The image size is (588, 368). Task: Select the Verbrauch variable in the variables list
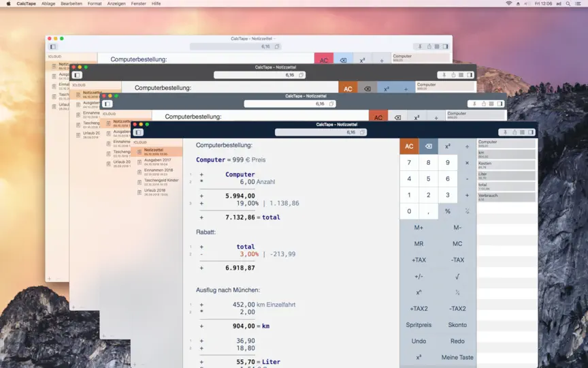pyautogui.click(x=506, y=197)
